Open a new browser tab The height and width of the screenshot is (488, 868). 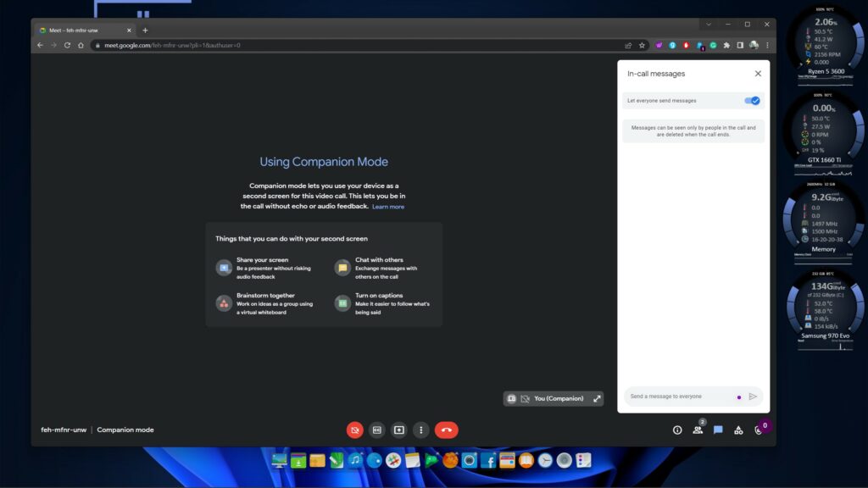(x=145, y=30)
